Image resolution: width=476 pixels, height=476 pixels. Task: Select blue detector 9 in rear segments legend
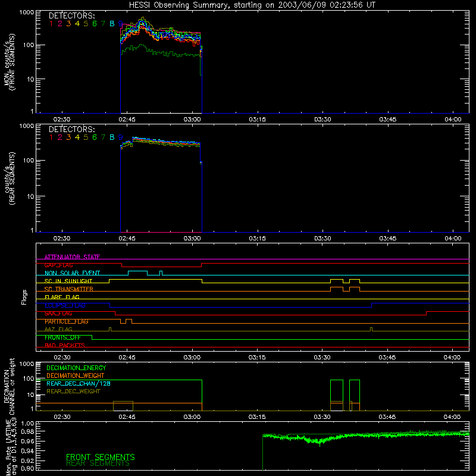(x=121, y=137)
